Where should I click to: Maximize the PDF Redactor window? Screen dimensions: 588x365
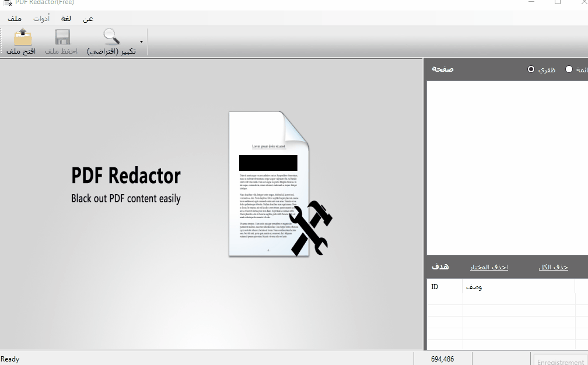tap(558, 2)
